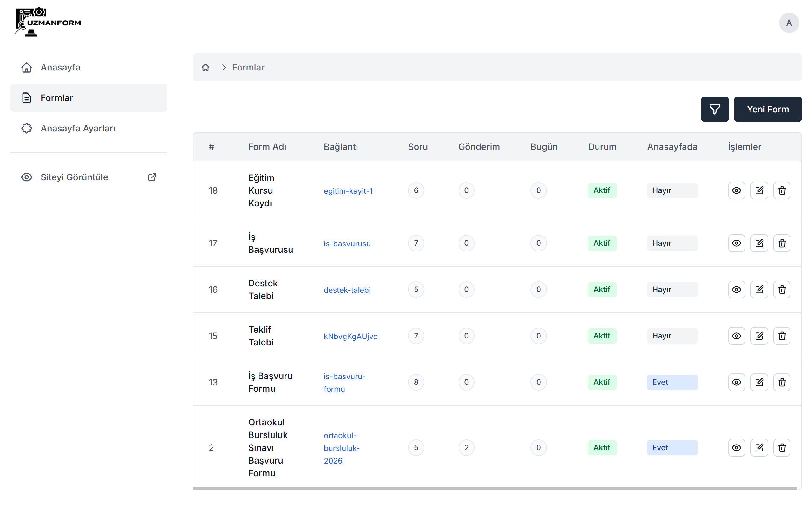Click the Yeni Form button
Viewport: 812px width, 508px height.
coord(767,109)
